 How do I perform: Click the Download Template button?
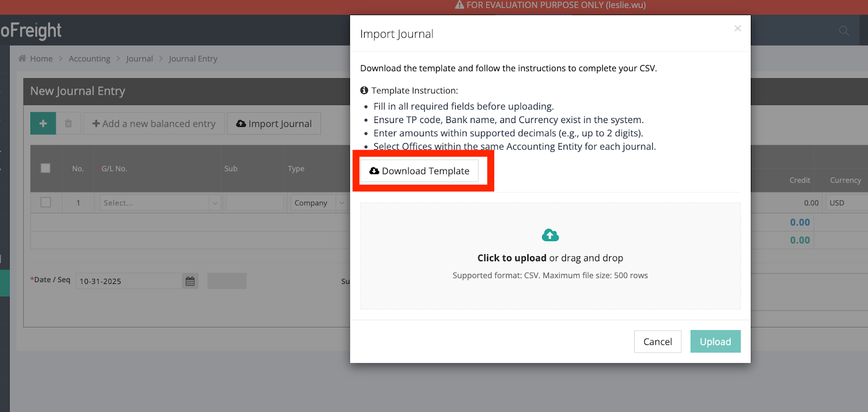[419, 171]
